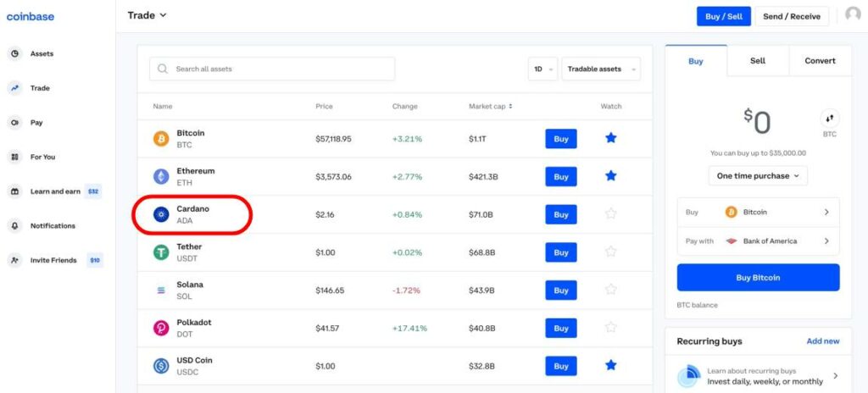868x393 pixels.
Task: Add Solana to watchlist with star
Action: coord(610,290)
